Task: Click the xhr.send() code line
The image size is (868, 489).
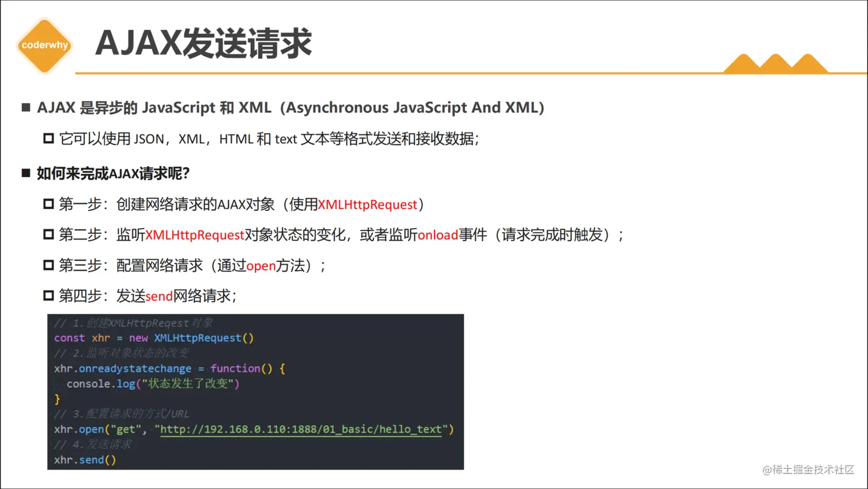Action: pyautogui.click(x=85, y=460)
